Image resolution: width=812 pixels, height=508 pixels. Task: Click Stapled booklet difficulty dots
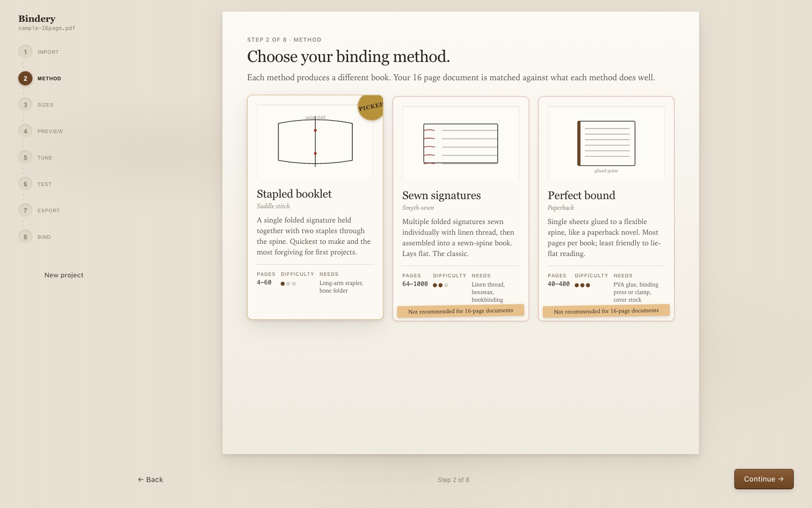(288, 284)
